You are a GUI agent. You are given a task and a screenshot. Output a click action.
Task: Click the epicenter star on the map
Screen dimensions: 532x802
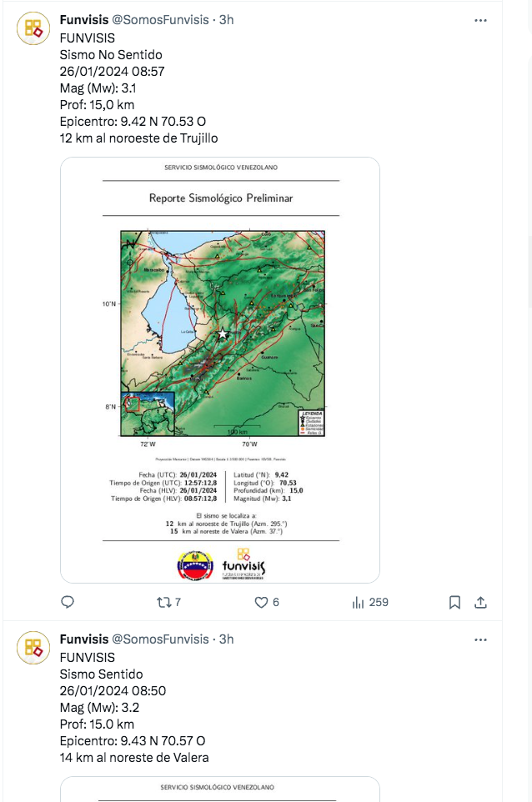coord(223,334)
